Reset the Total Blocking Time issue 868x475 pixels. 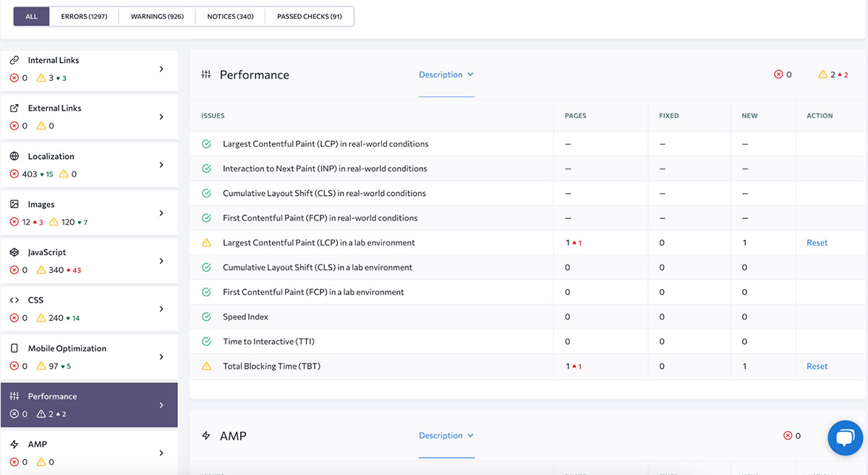(817, 367)
